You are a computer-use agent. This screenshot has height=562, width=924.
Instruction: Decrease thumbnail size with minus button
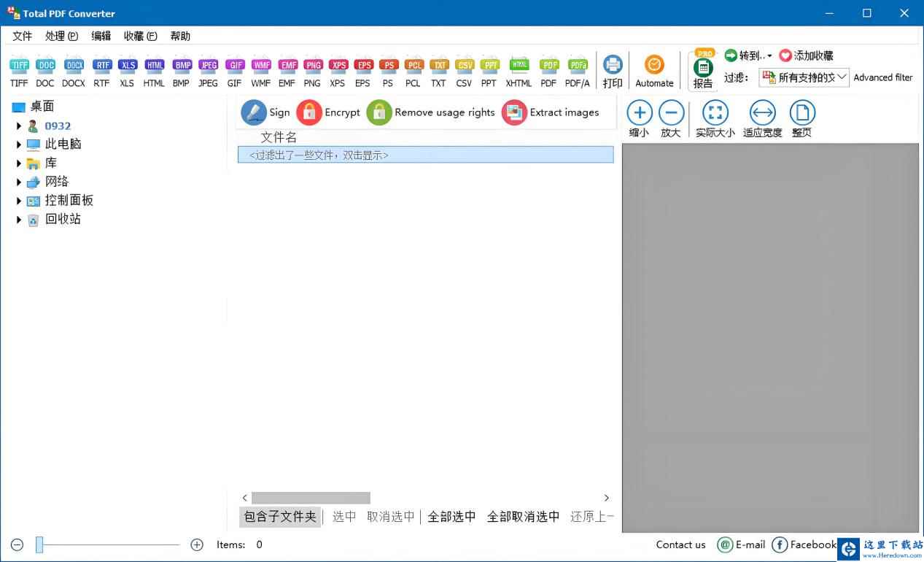(x=18, y=544)
